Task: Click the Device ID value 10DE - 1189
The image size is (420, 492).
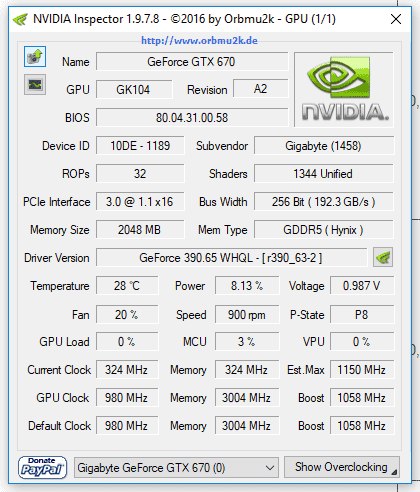Action: [140, 146]
